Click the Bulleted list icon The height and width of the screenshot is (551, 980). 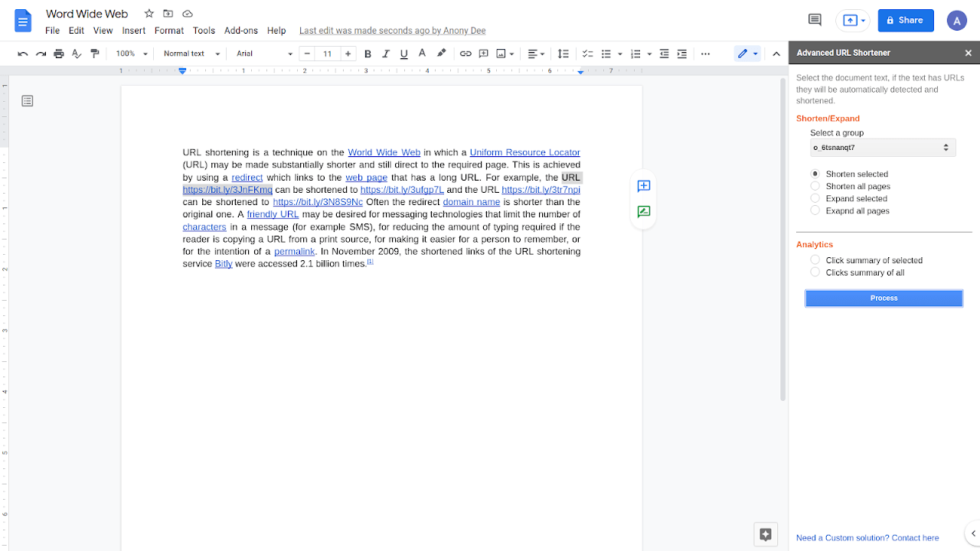(606, 54)
